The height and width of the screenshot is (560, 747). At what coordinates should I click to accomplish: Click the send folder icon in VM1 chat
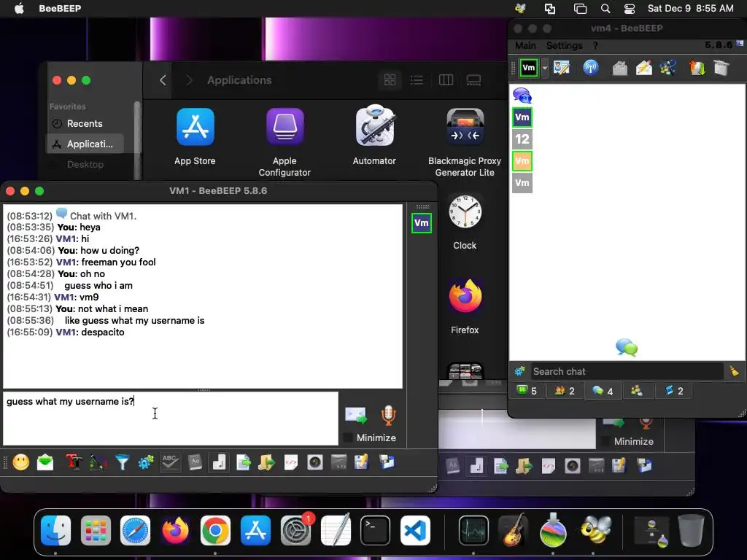(267, 462)
